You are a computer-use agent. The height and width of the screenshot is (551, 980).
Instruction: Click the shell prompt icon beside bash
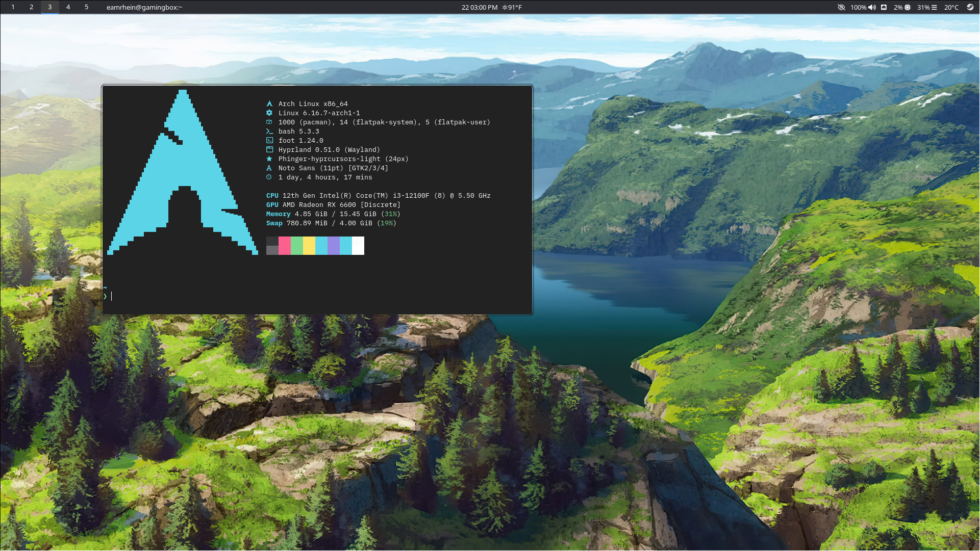click(x=269, y=132)
